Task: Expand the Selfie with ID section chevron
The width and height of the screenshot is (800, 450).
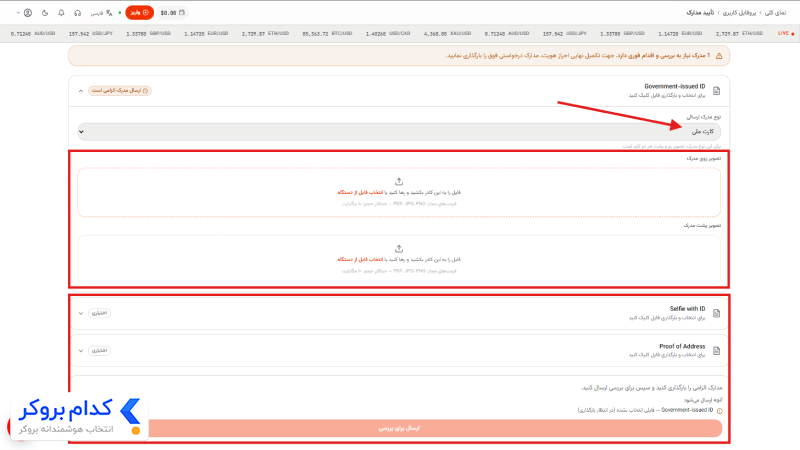Action: pos(81,313)
